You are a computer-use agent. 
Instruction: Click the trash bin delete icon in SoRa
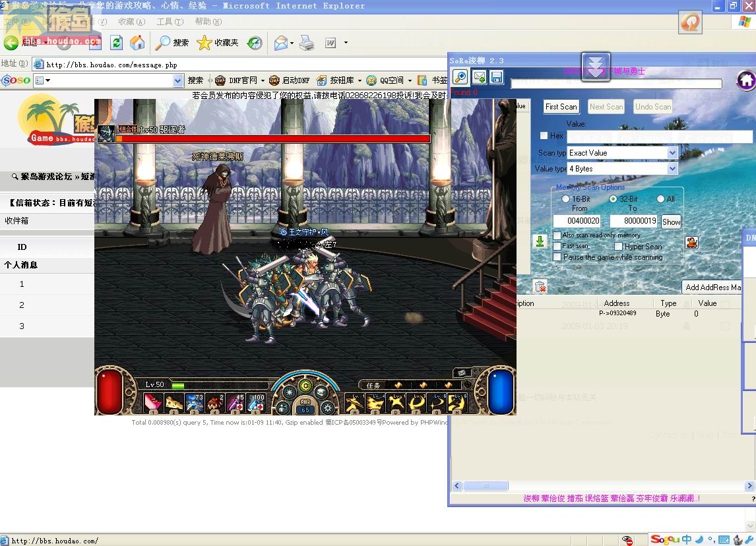coord(540,286)
